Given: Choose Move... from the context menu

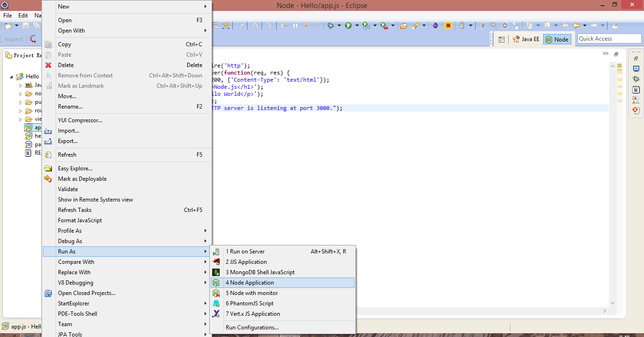Looking at the screenshot, I should pos(127,96).
